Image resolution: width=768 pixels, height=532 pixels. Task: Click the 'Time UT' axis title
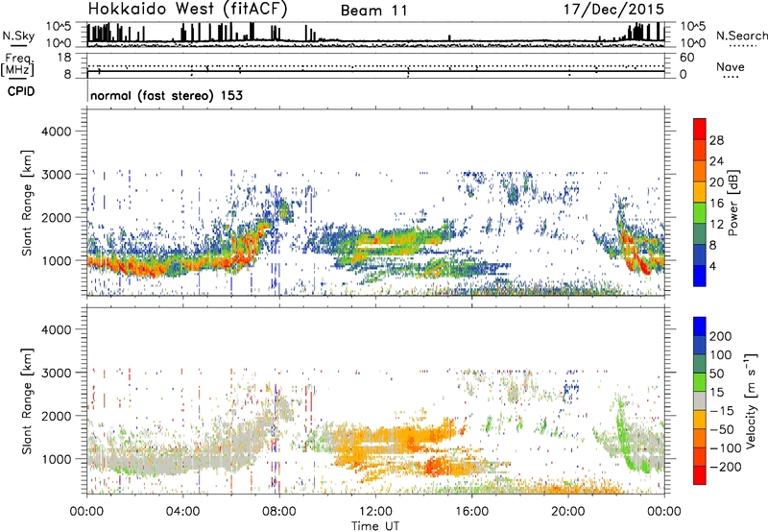(x=375, y=526)
